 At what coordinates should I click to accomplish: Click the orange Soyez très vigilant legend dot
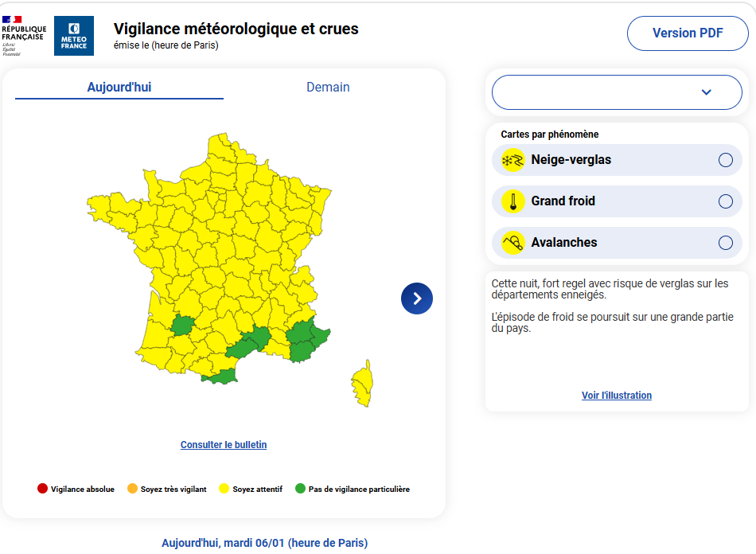pyautogui.click(x=132, y=489)
